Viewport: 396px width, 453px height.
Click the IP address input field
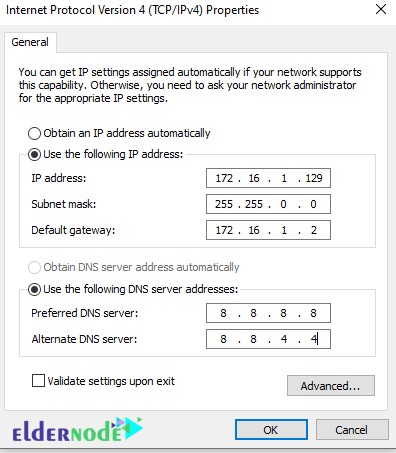[x=268, y=178]
